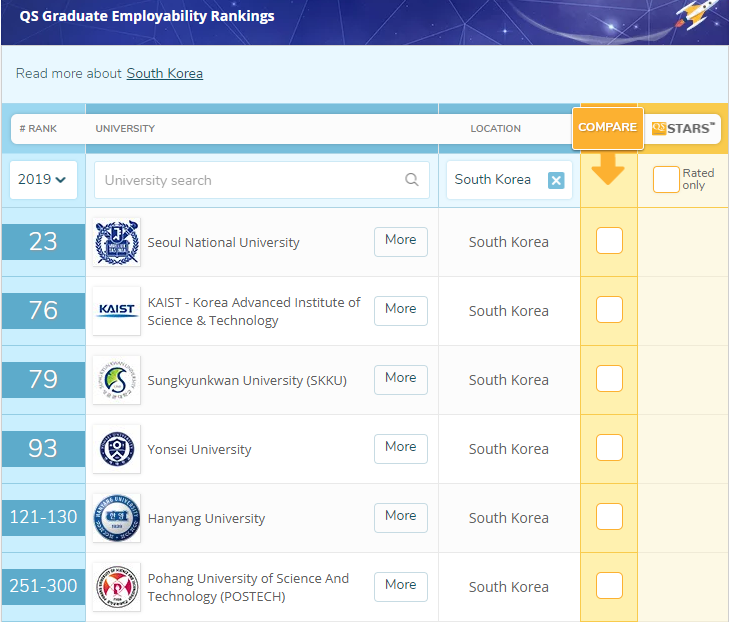The width and height of the screenshot is (729, 622).
Task: Open the 2019 year dropdown
Action: 43,180
